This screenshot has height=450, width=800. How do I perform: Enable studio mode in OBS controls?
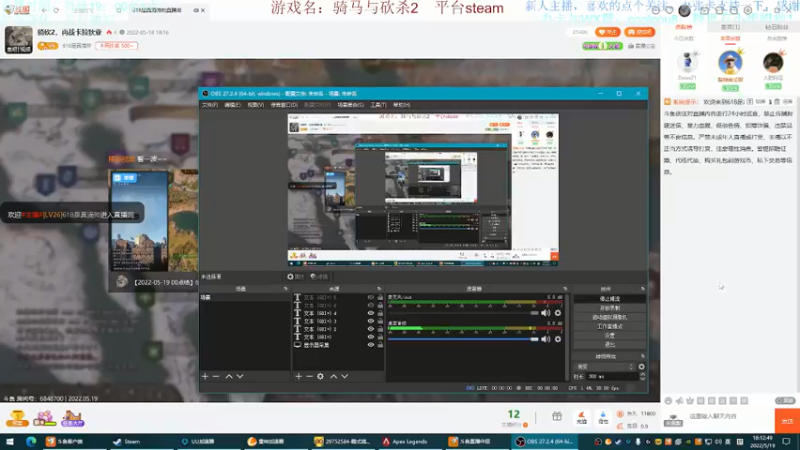610,327
